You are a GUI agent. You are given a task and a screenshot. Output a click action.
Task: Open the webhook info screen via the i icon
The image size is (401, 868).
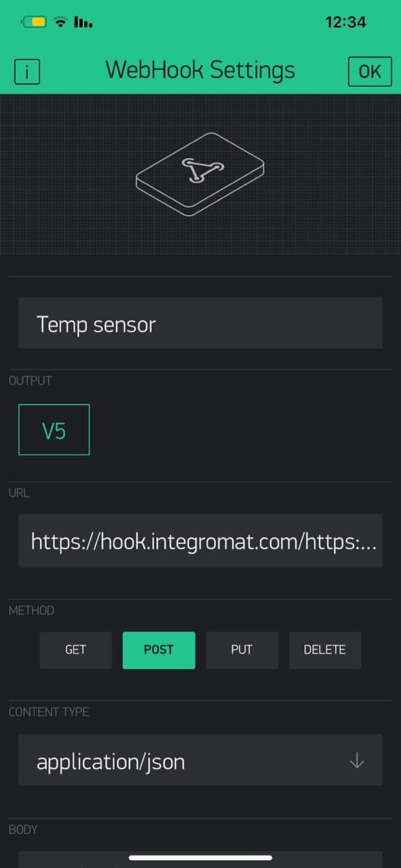click(27, 71)
